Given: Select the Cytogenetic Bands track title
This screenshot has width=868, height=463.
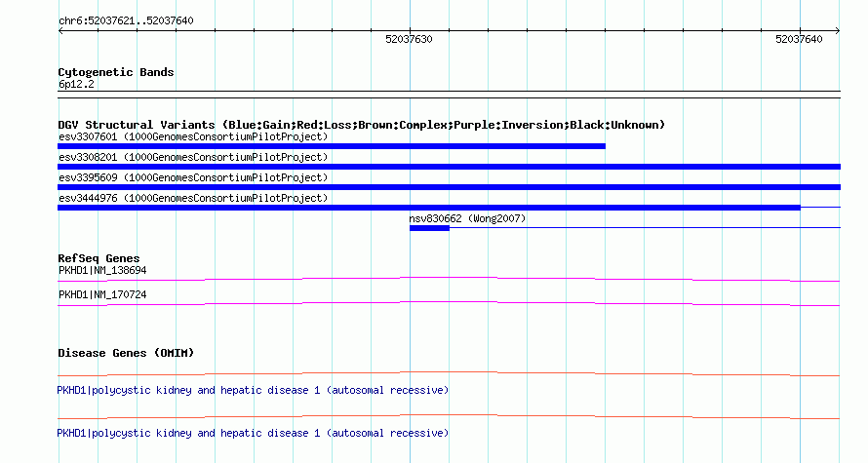Looking at the screenshot, I should pos(116,72).
